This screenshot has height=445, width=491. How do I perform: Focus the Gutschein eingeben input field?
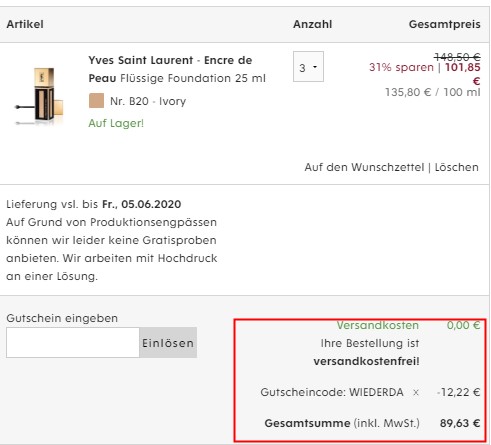pyautogui.click(x=73, y=343)
